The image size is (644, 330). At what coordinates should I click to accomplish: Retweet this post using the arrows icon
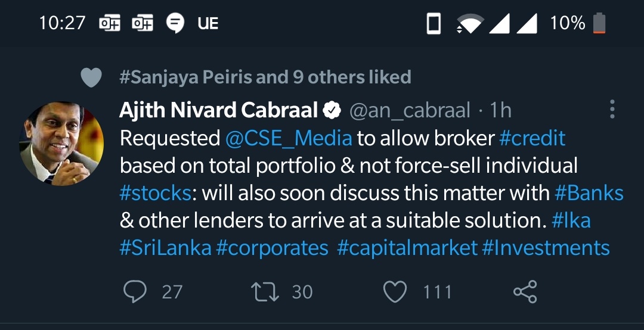pos(265,292)
